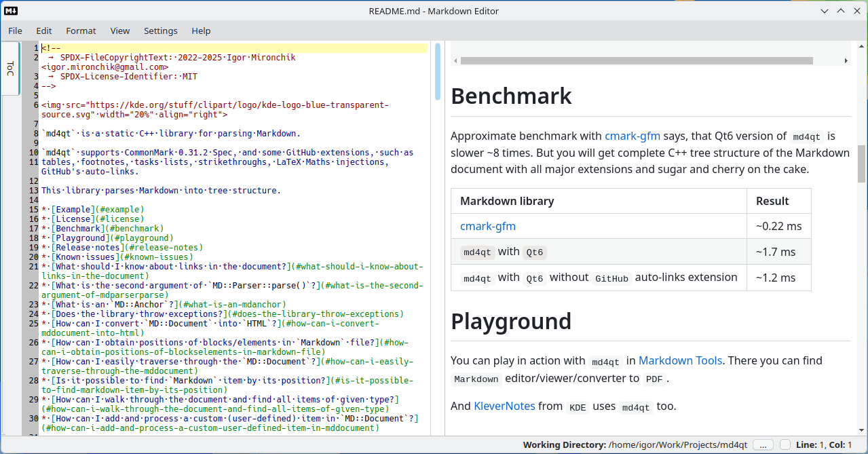Viewport: 868px width, 454px height.
Task: Expand the Settings menu
Action: point(160,31)
